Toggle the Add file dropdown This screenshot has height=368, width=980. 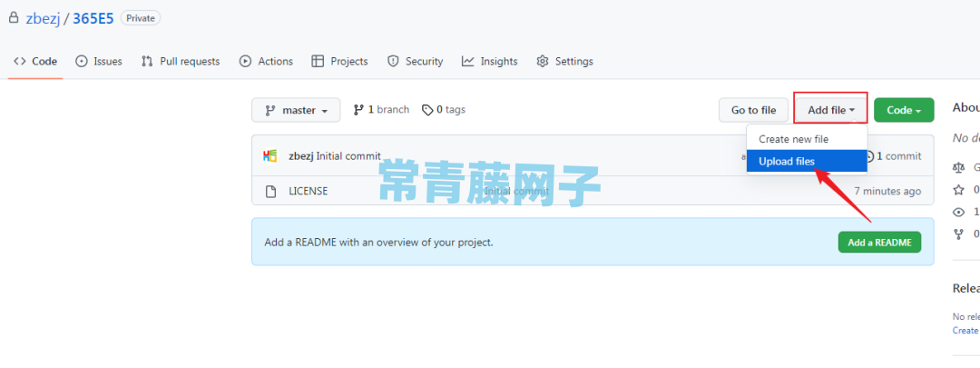(x=830, y=110)
